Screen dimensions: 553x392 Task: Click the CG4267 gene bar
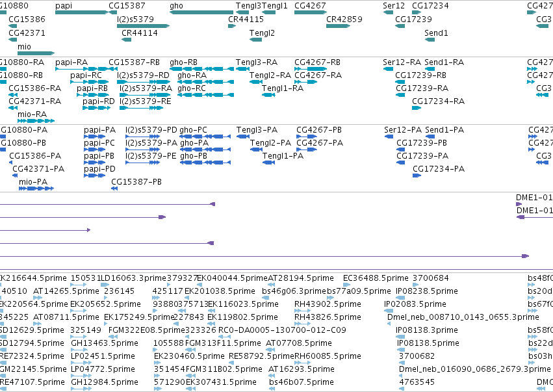(x=311, y=12)
